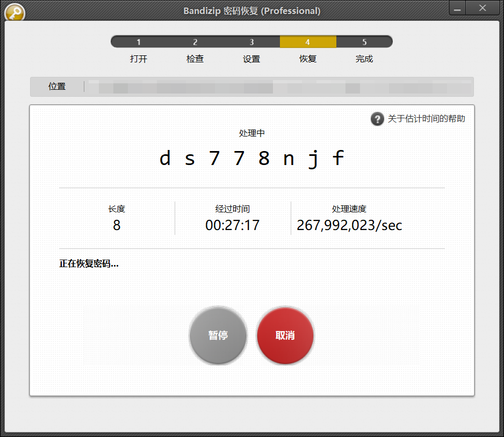Select step 5 完成 in progress bar
Viewport: 504px width, 437px height.
pos(364,42)
